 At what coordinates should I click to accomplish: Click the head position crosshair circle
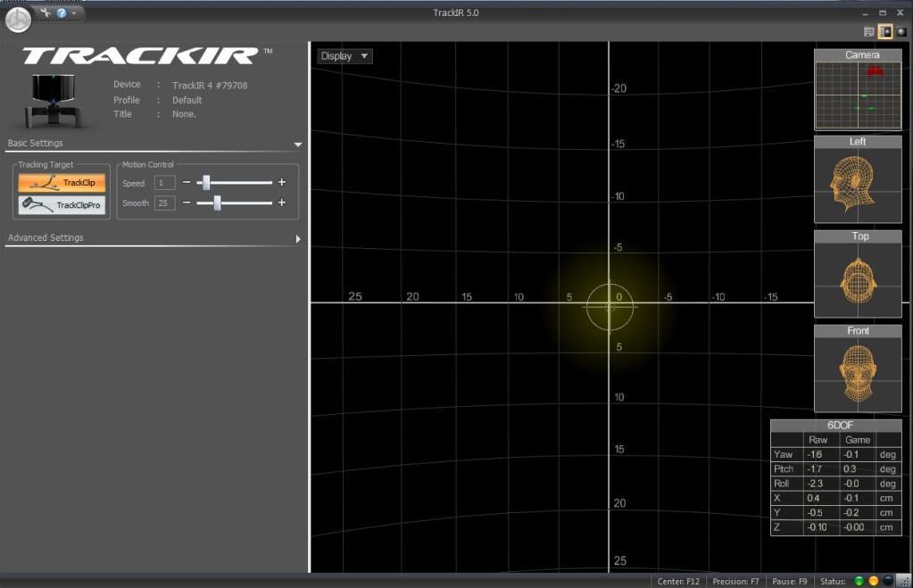[x=610, y=307]
